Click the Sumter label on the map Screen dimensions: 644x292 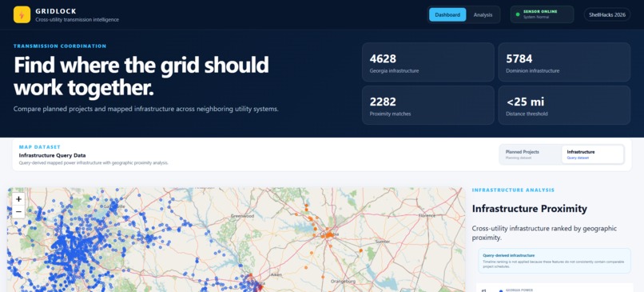384,242
